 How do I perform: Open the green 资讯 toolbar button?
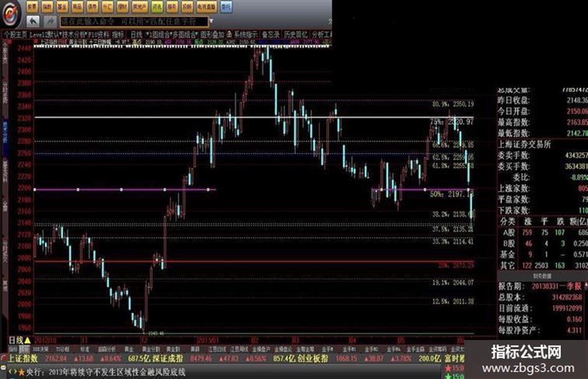(157, 7)
